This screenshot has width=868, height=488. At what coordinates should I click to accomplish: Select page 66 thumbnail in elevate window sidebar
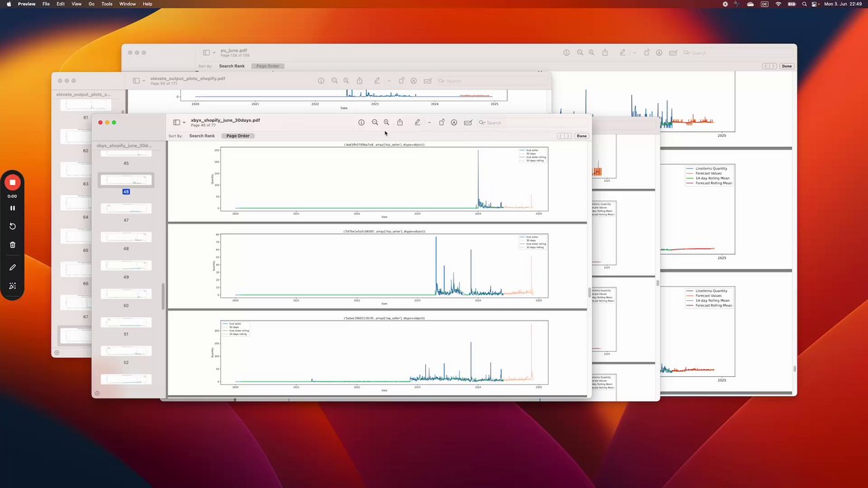(x=75, y=269)
